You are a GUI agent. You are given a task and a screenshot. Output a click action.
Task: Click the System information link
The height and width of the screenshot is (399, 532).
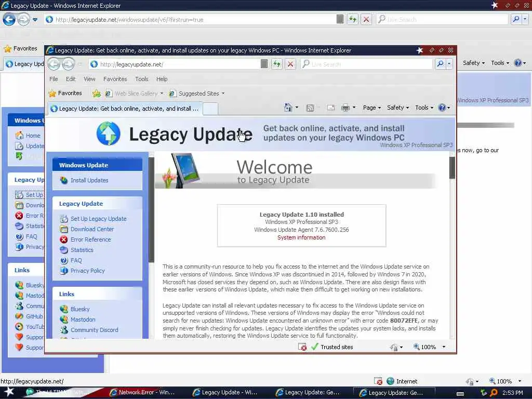(301, 237)
